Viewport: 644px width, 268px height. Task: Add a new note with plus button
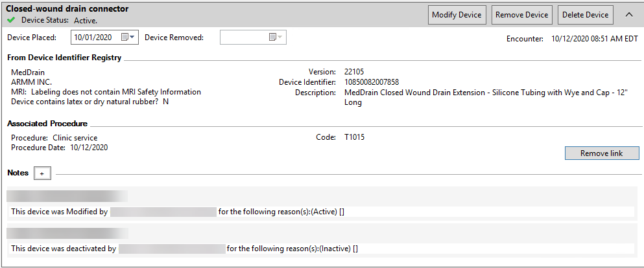pos(42,173)
